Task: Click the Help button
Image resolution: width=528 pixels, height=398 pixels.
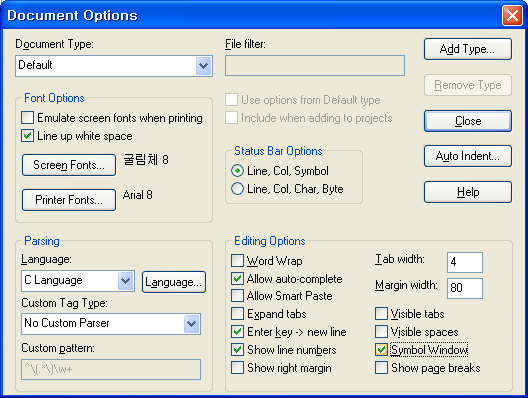Action: [x=468, y=192]
